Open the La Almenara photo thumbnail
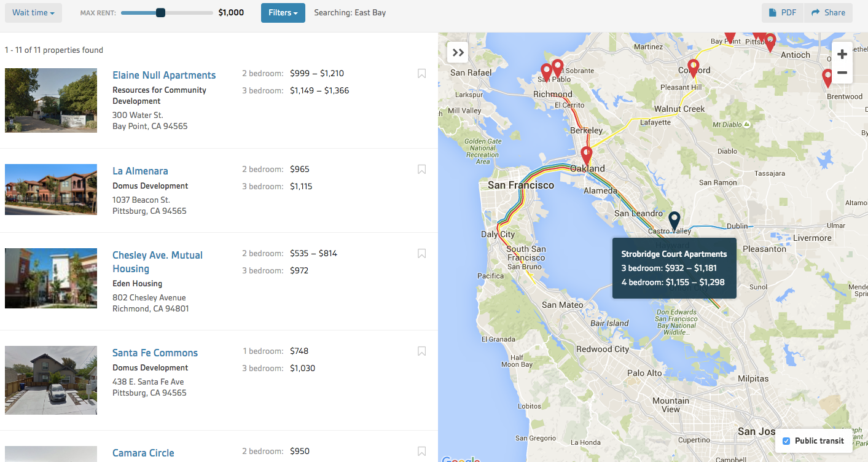Image resolution: width=868 pixels, height=462 pixels. 51,189
